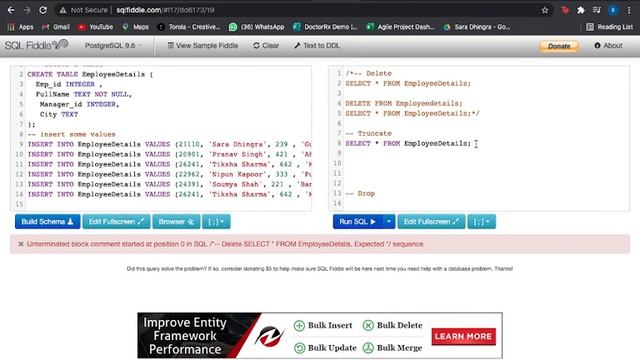The image size is (640, 360).
Task: Click Clear in the toolbar
Action: tap(266, 46)
